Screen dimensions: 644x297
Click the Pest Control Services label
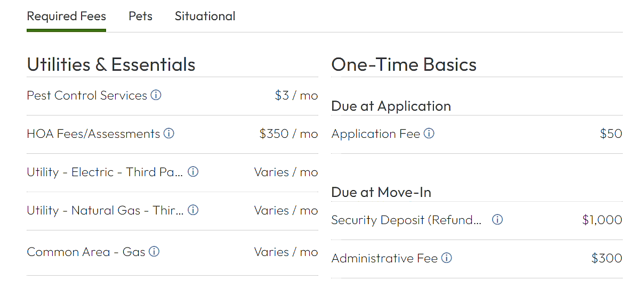pos(87,95)
